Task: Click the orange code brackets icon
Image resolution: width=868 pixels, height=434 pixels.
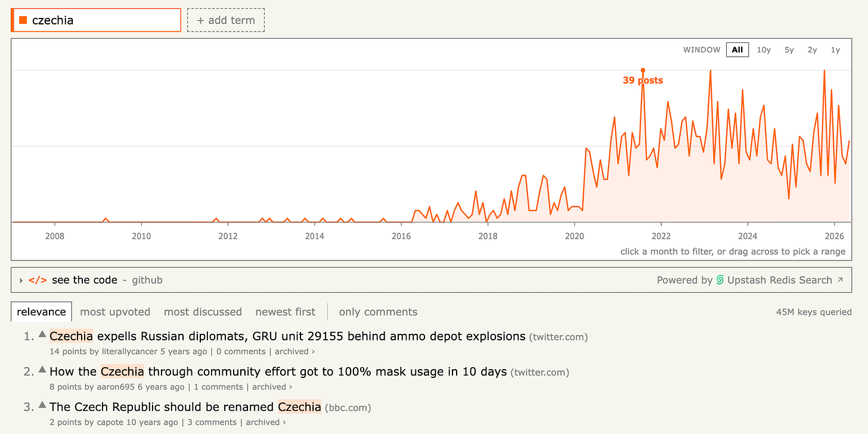Action: tap(38, 280)
